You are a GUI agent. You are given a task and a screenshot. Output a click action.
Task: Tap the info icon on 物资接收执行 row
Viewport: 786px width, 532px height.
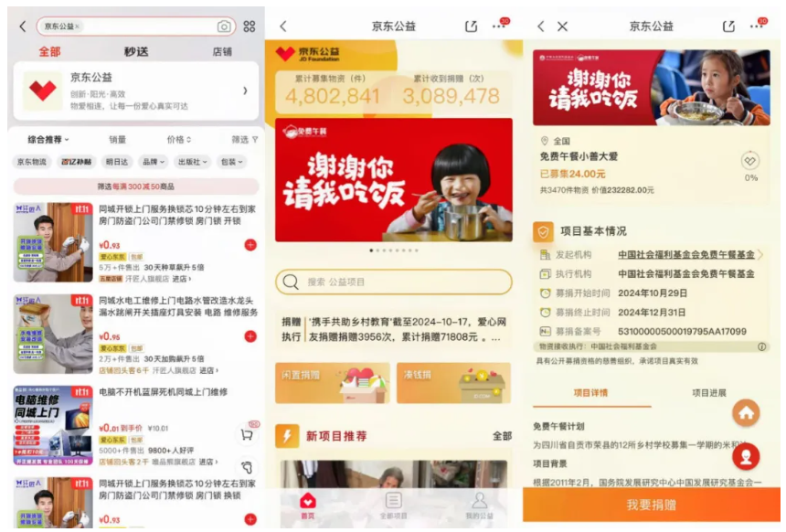click(x=762, y=346)
